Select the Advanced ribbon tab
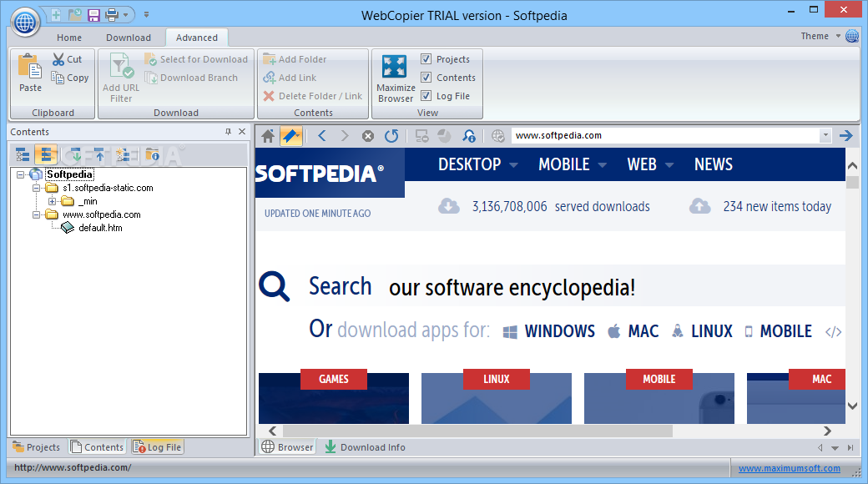Screen dimensions: 868x484 coord(196,38)
